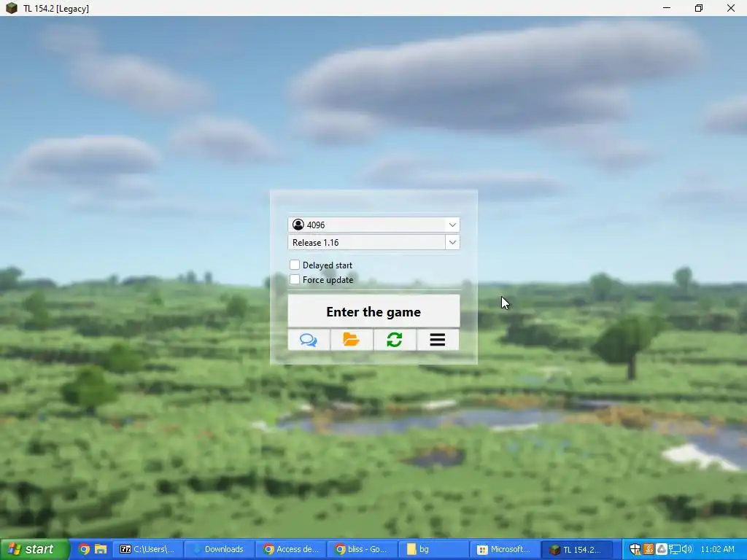Image resolution: width=747 pixels, height=560 pixels.
Task: Close the TL 154.2 launcher window
Action: point(731,8)
